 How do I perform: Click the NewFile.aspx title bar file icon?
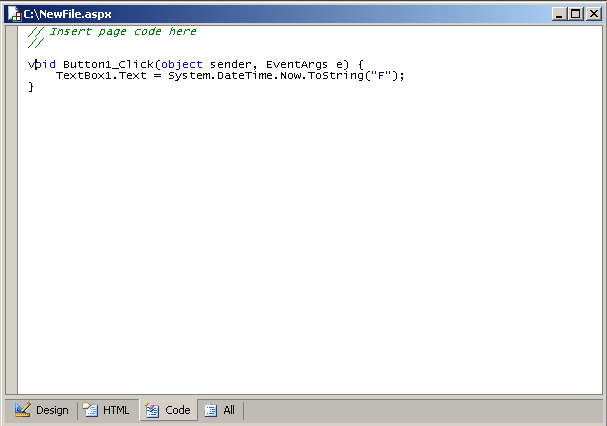click(14, 14)
